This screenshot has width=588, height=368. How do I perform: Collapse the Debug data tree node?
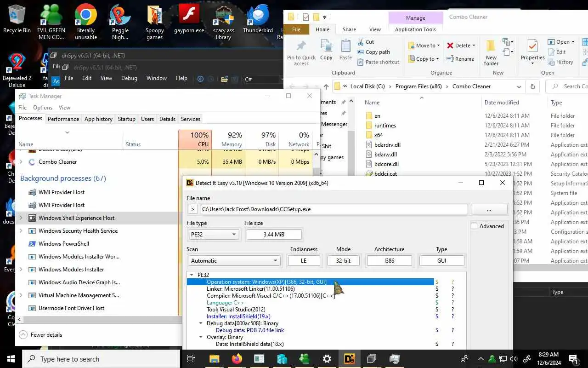point(201,323)
